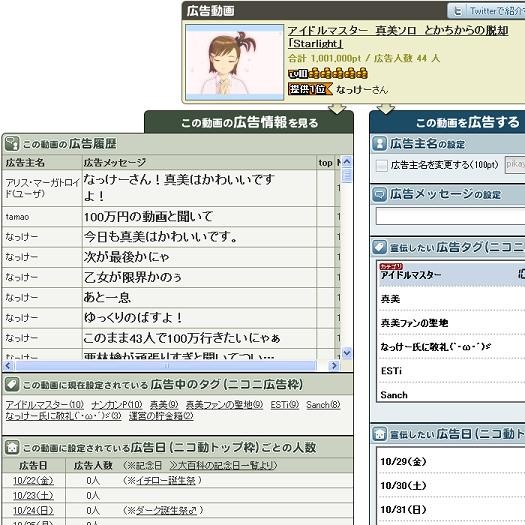Enable 広告主名を変更する(100pt) checkbox
This screenshot has height=525, width=525.
click(381, 165)
